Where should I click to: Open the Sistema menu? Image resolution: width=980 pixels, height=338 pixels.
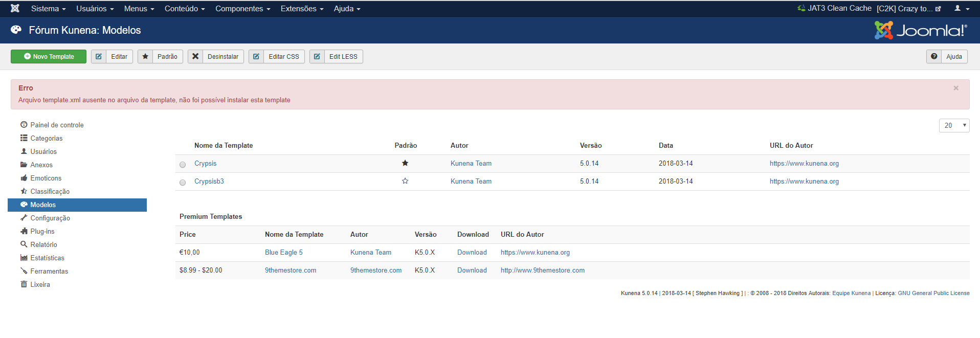tap(48, 9)
